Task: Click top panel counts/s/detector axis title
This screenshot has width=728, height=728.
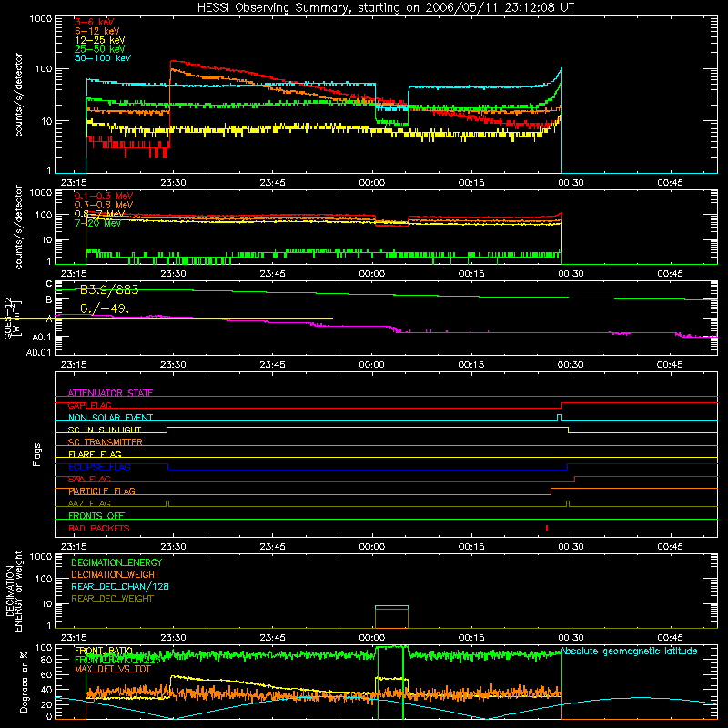Action: pyautogui.click(x=18, y=95)
